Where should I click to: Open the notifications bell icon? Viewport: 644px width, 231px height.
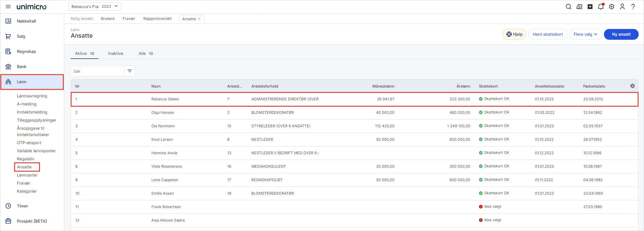(x=601, y=7)
